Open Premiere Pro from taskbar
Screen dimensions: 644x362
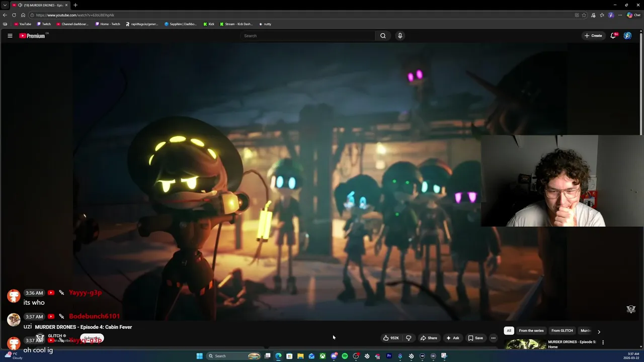(x=389, y=356)
